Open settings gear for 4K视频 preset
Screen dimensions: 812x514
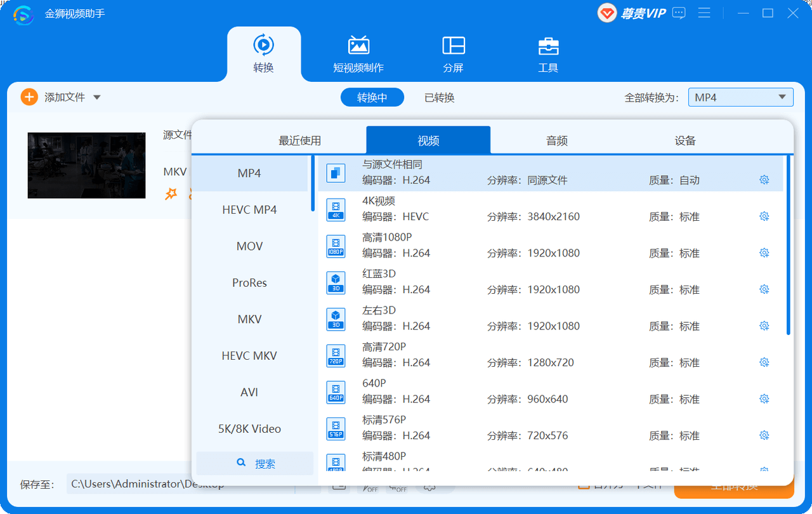(x=764, y=216)
